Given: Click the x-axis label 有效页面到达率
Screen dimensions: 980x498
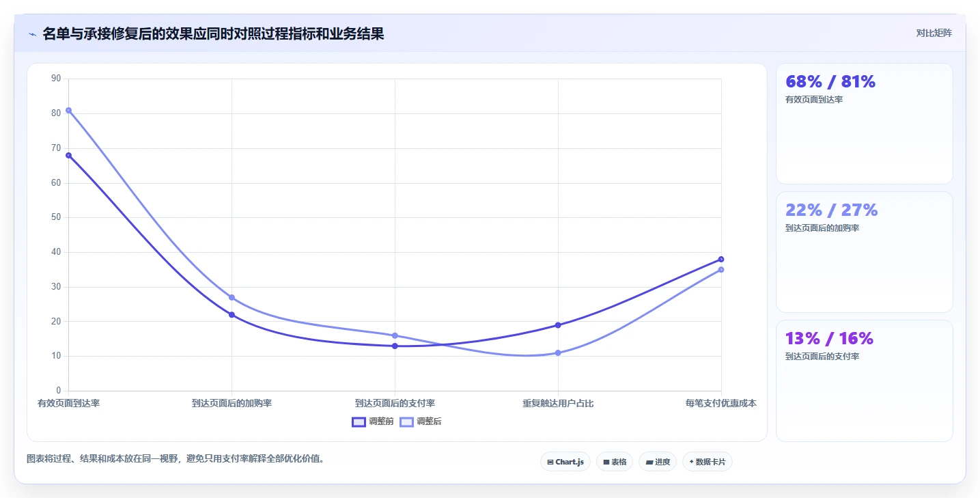Looking at the screenshot, I should click(x=69, y=403).
